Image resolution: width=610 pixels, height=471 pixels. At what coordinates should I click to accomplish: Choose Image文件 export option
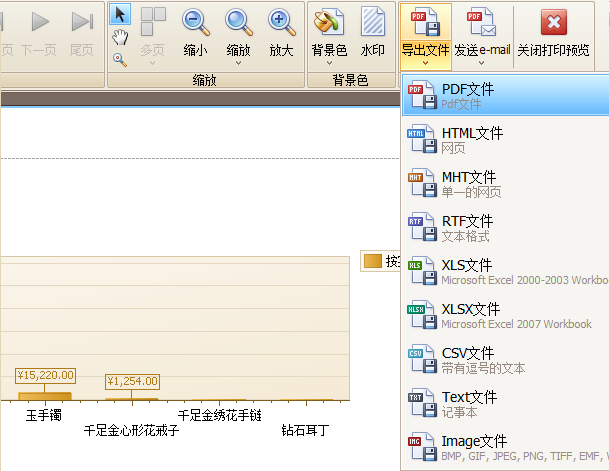pyautogui.click(x=505, y=447)
